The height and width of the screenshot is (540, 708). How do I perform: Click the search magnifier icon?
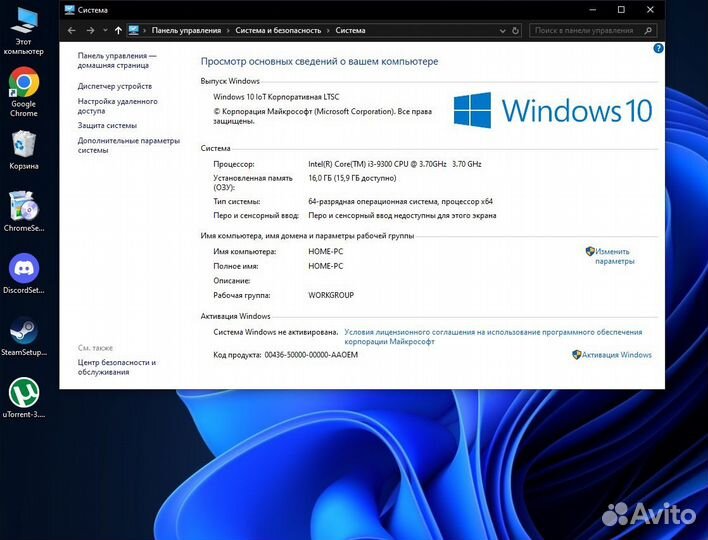point(648,31)
